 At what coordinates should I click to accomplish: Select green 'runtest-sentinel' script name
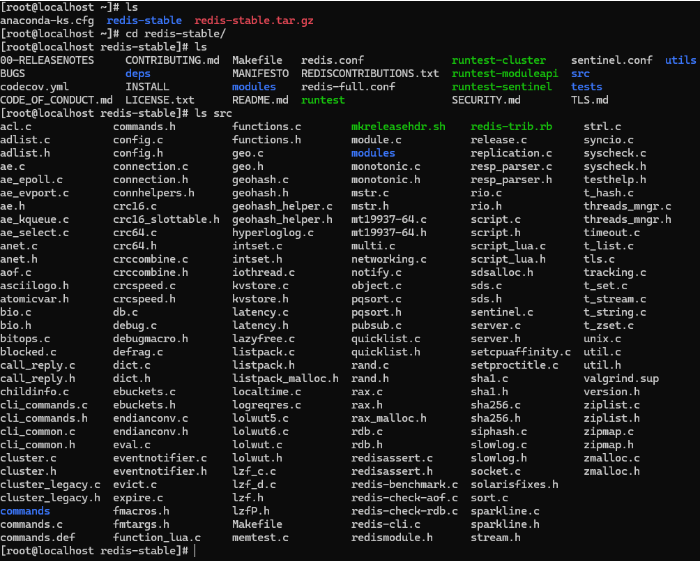click(x=502, y=87)
